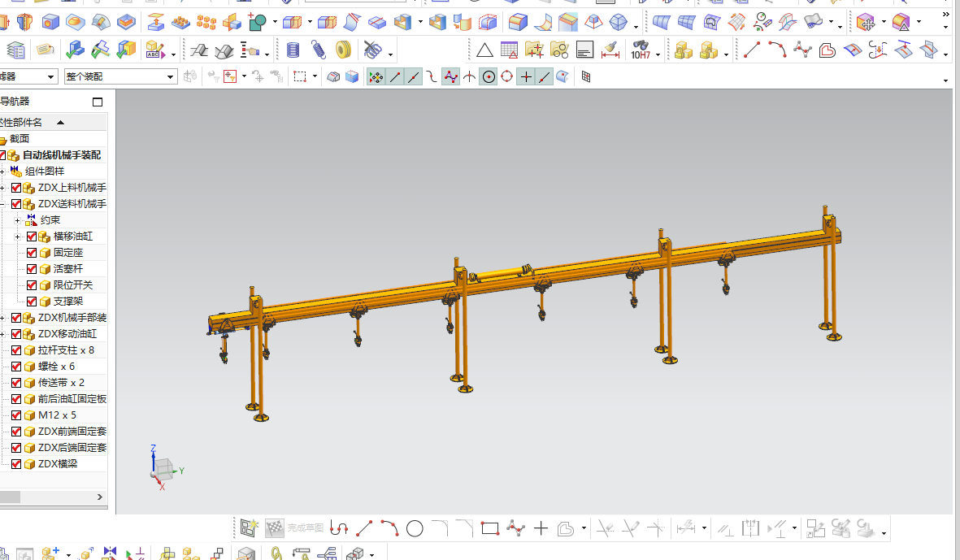This screenshot has width=960, height=560.
Task: Expand the 横移油缸 tree node
Action: click(17, 237)
